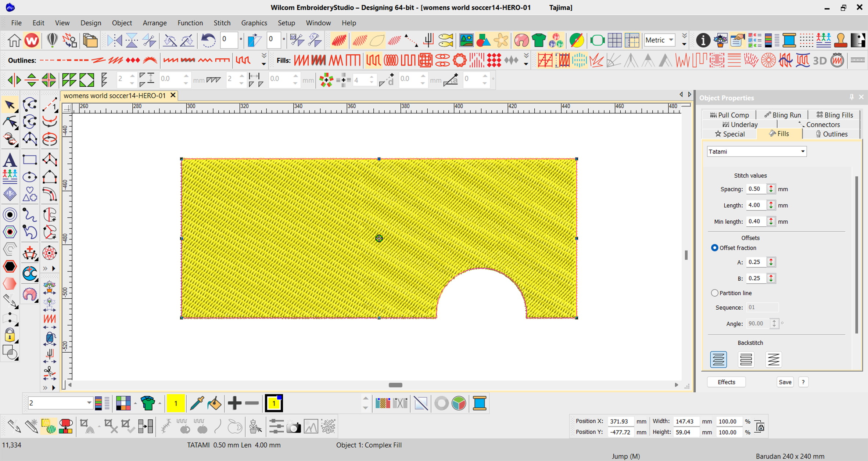Screen dimensions: 868x461
Task: Toggle the proportional scaling lock icon
Action: (760, 427)
